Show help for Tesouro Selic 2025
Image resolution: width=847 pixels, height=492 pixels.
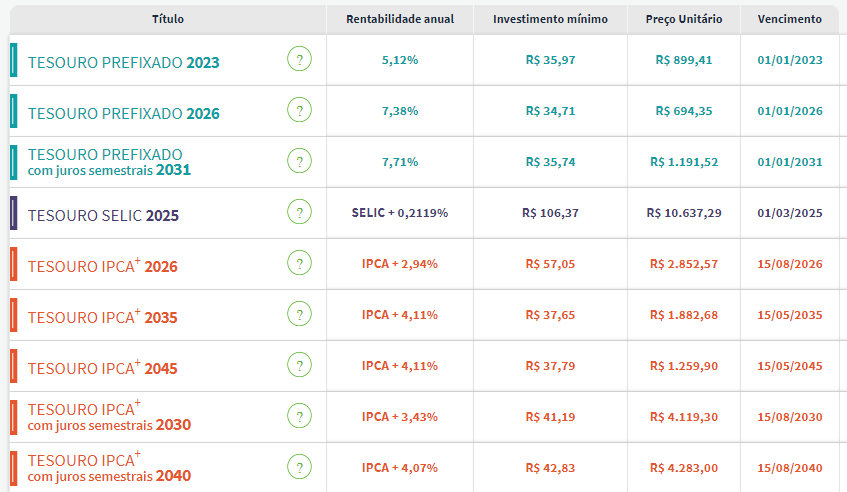(x=299, y=213)
